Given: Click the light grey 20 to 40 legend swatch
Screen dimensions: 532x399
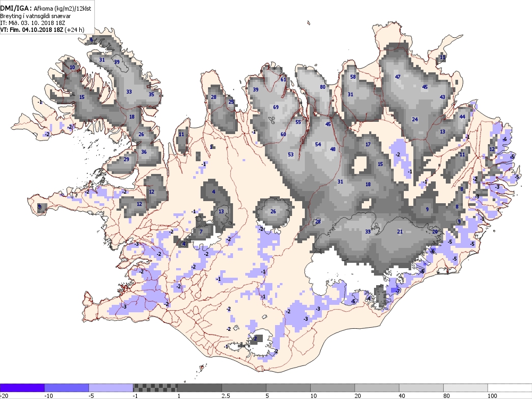Looking at the screenshot, I should [377, 388].
